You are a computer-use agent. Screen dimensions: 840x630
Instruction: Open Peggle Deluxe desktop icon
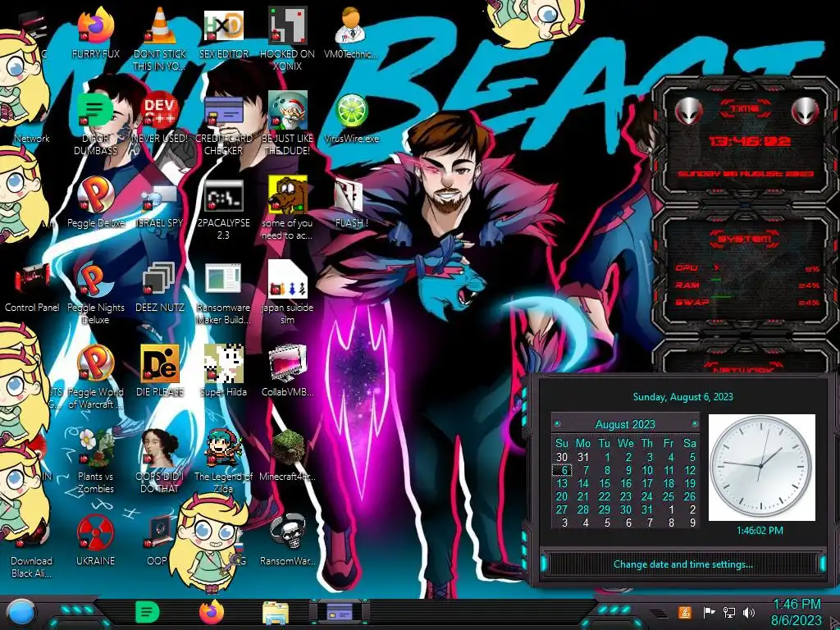pos(95,196)
